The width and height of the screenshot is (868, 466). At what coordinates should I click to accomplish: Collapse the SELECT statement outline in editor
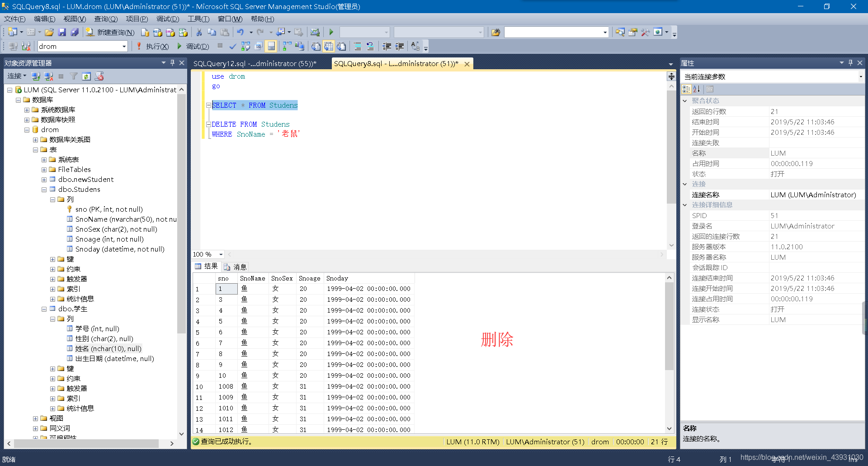point(208,105)
